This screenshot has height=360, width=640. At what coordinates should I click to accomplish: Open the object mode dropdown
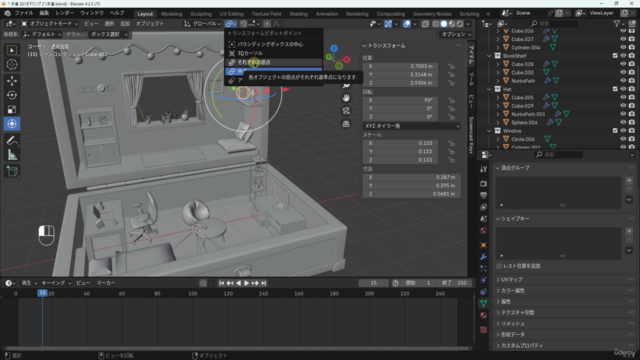[x=49, y=24]
